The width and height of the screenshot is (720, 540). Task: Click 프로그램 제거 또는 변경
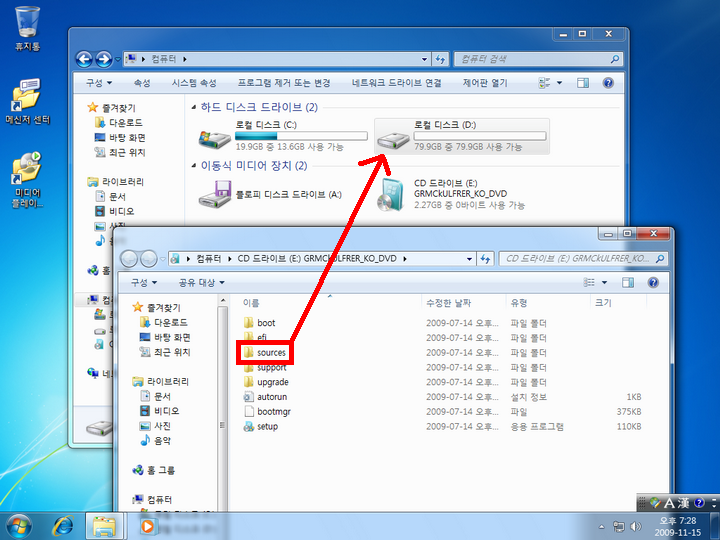(x=284, y=83)
